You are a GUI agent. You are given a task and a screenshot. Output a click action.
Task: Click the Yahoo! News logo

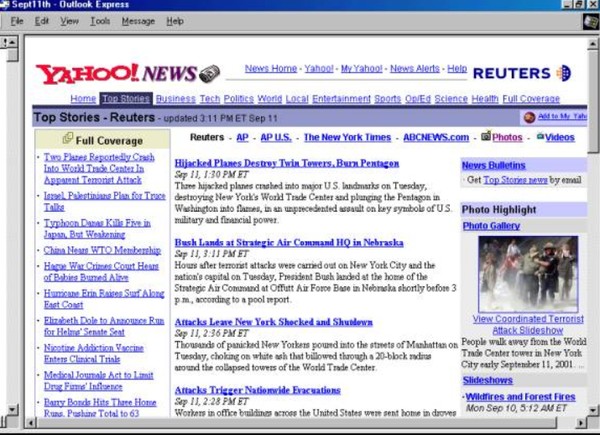128,73
